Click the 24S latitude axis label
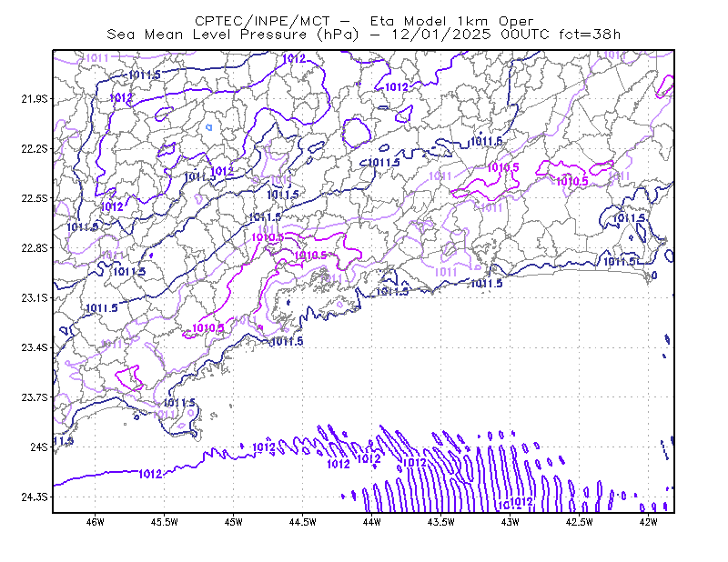The height and width of the screenshot is (562, 728). 39,447
